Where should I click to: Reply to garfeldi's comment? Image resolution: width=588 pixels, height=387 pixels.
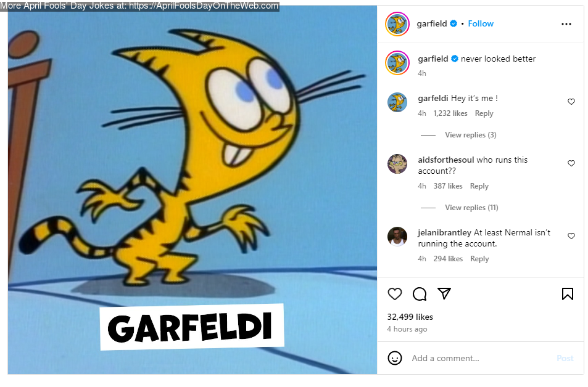[x=484, y=113]
